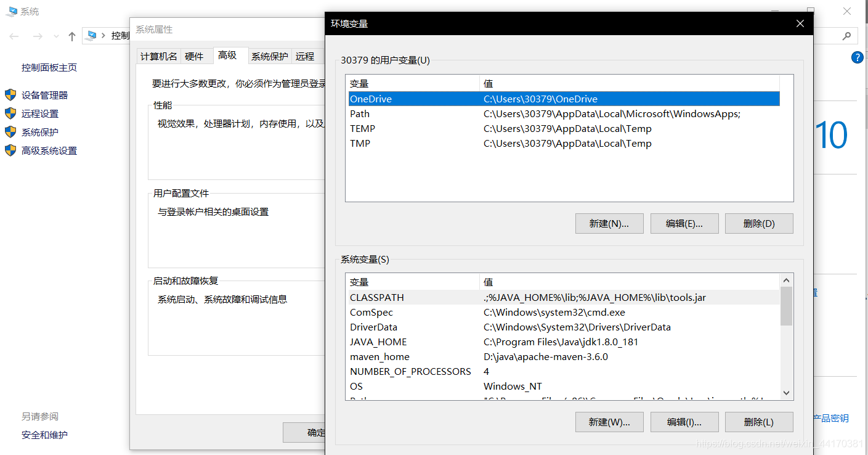Click the Advanced System Settings shield icon

10,150
